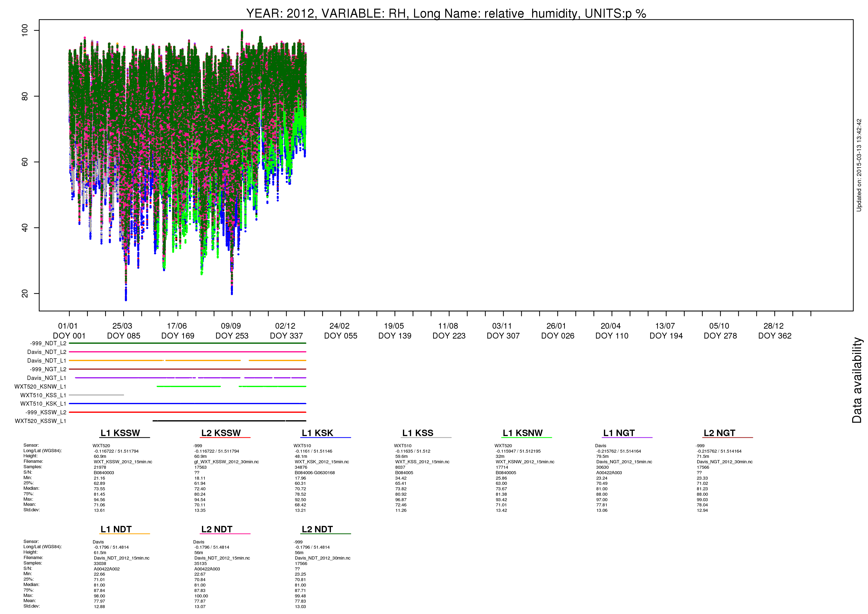Open the L1 NDT statistics heading

pos(116,529)
